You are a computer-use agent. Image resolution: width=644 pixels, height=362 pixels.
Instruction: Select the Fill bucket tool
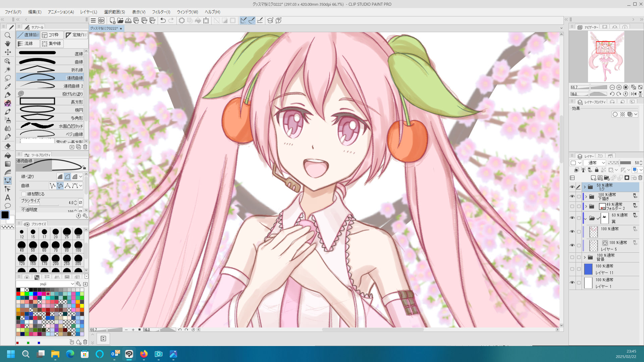(x=8, y=156)
